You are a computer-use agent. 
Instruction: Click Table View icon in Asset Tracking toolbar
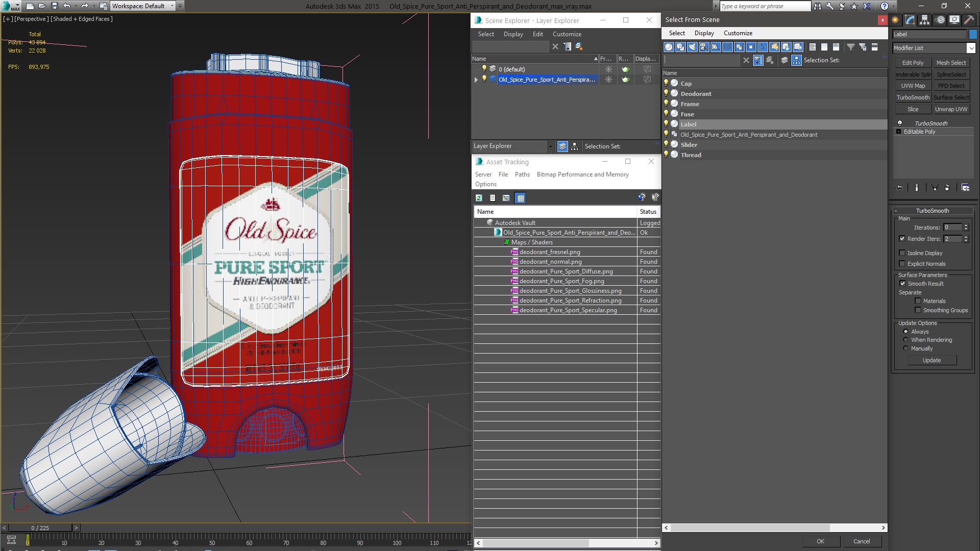(520, 198)
